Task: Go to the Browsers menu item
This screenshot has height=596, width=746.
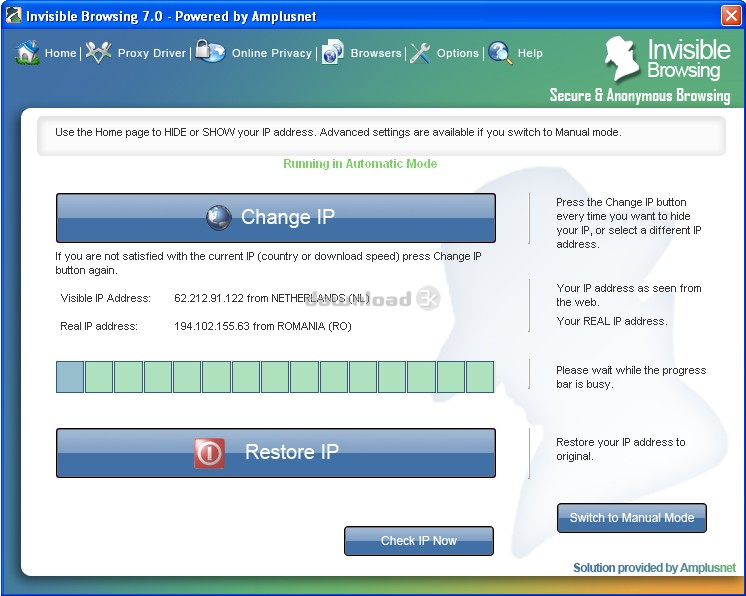Action: click(376, 53)
